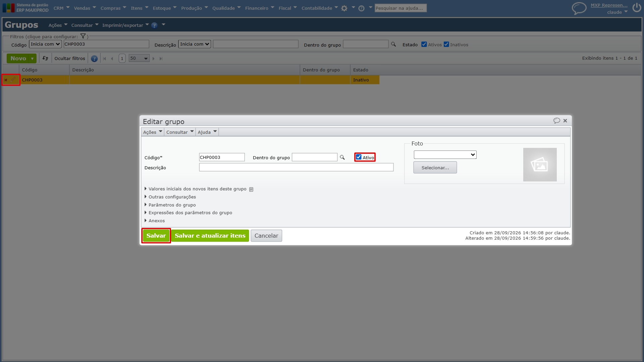The height and width of the screenshot is (362, 644).
Task: Click Salvar e atualizar itens button
Action: pyautogui.click(x=210, y=236)
